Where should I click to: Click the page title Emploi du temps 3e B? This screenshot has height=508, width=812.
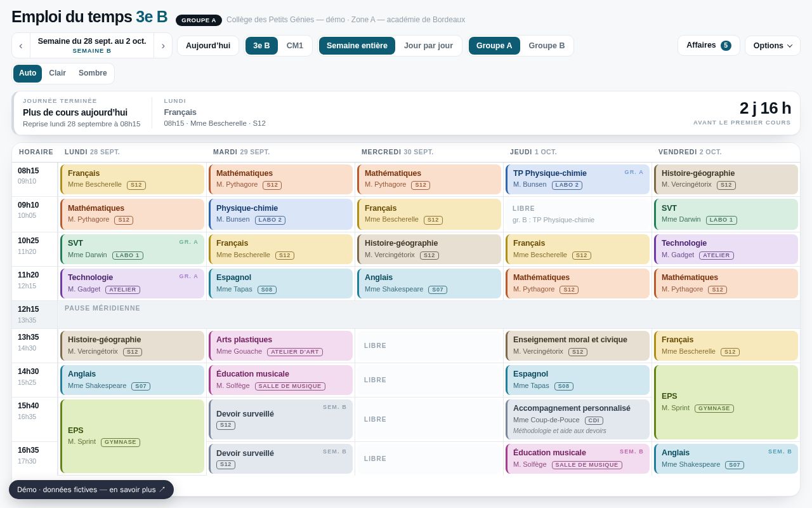pyautogui.click(x=89, y=17)
